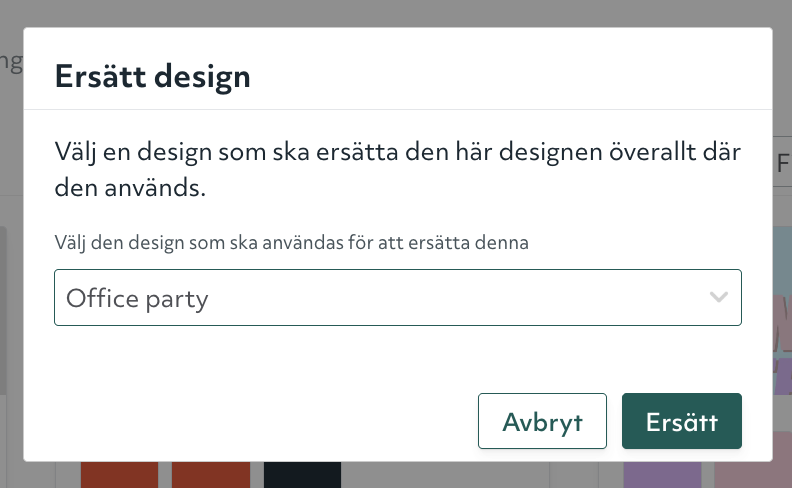The image size is (792, 488).
Task: Click the selected 'Office party' value text
Action: pyautogui.click(x=137, y=298)
